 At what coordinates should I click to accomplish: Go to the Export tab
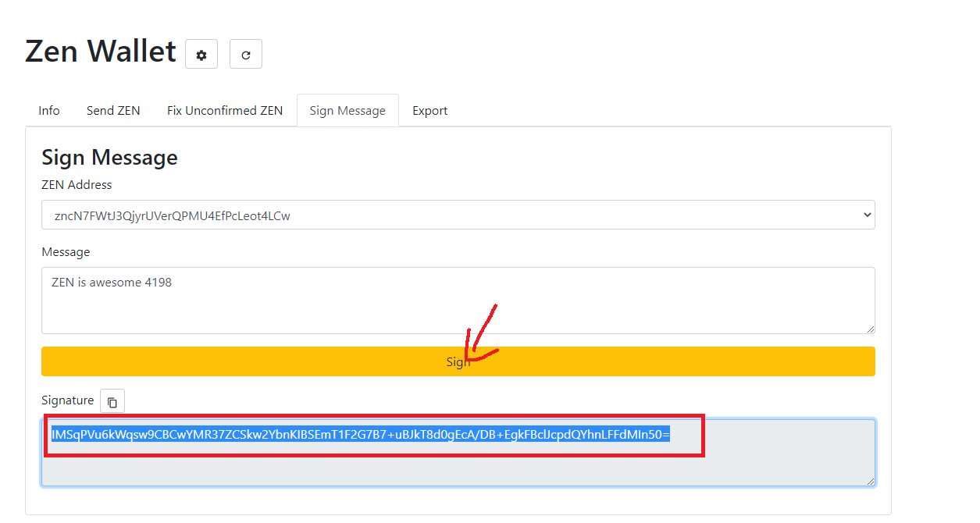(430, 110)
